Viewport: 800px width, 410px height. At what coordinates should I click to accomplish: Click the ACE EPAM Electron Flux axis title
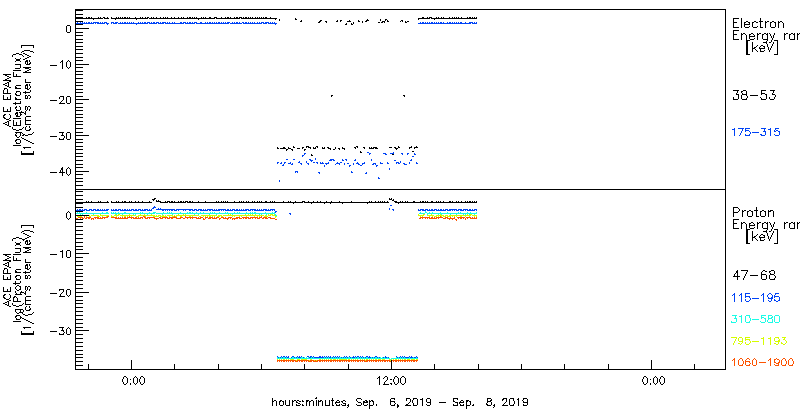[17, 98]
